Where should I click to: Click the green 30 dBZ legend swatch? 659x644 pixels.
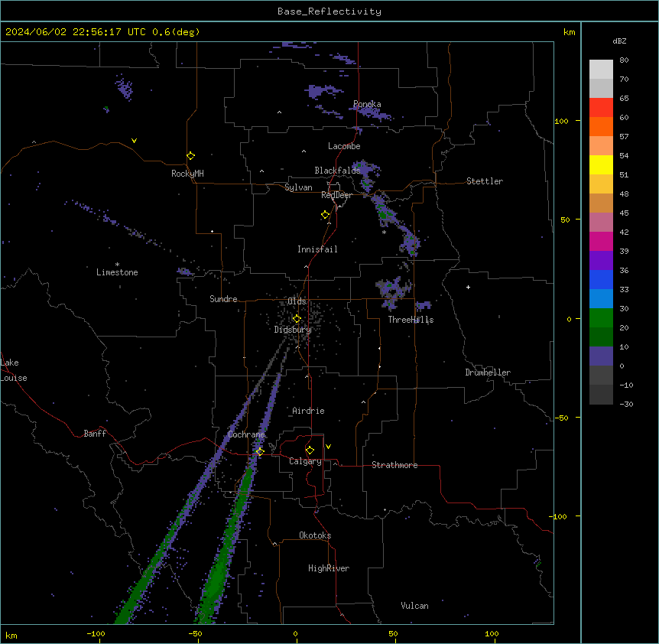pyautogui.click(x=601, y=318)
